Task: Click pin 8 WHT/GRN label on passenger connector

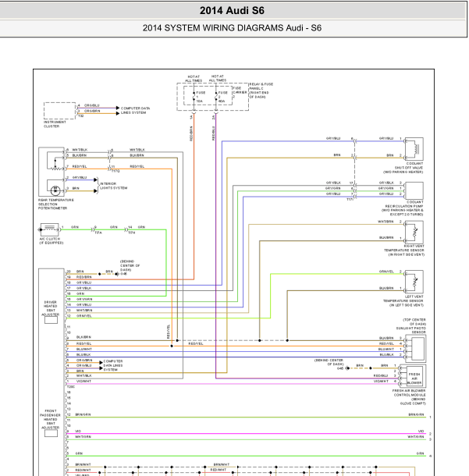Action: tap(83, 436)
